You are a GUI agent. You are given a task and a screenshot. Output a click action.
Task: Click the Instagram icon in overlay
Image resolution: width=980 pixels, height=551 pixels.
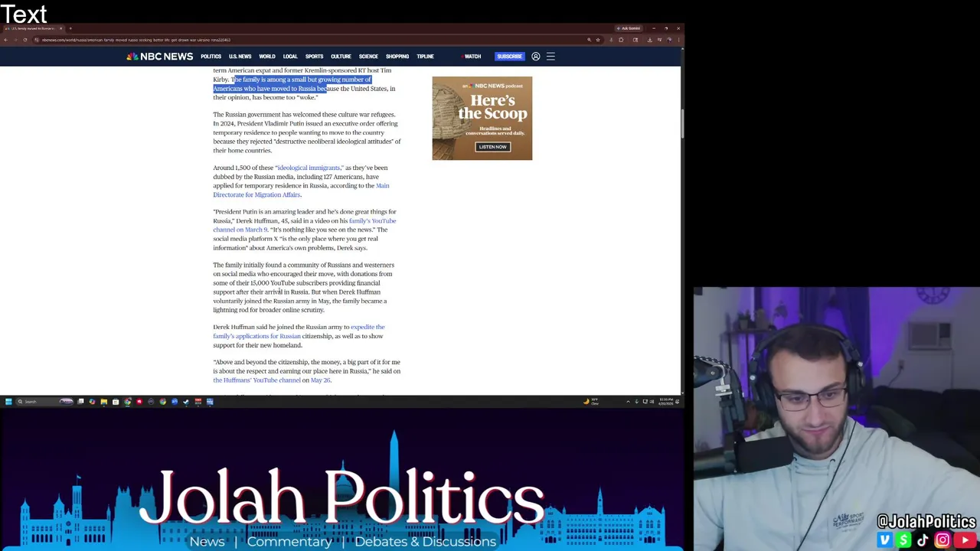[x=942, y=540]
